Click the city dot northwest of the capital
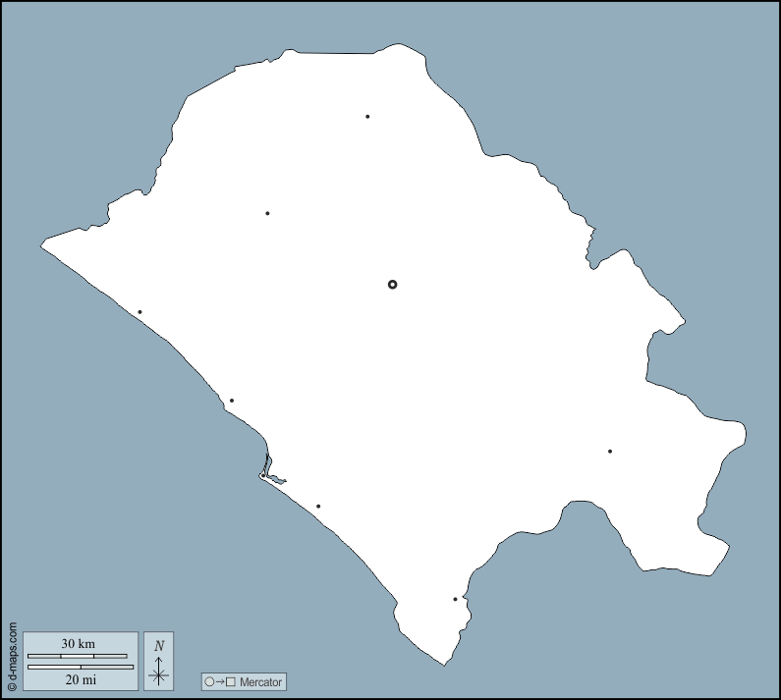781x700 pixels. click(x=267, y=213)
